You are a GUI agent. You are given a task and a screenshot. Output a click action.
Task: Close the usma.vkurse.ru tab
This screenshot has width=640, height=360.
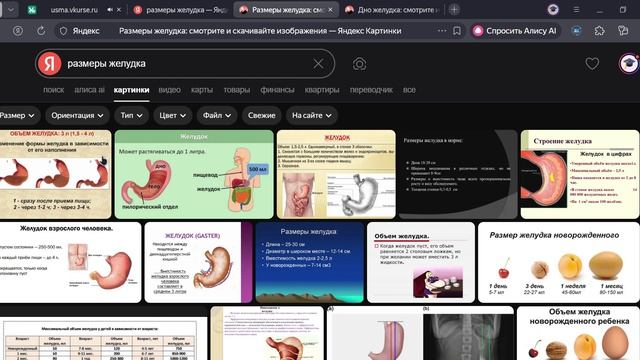click(119, 10)
